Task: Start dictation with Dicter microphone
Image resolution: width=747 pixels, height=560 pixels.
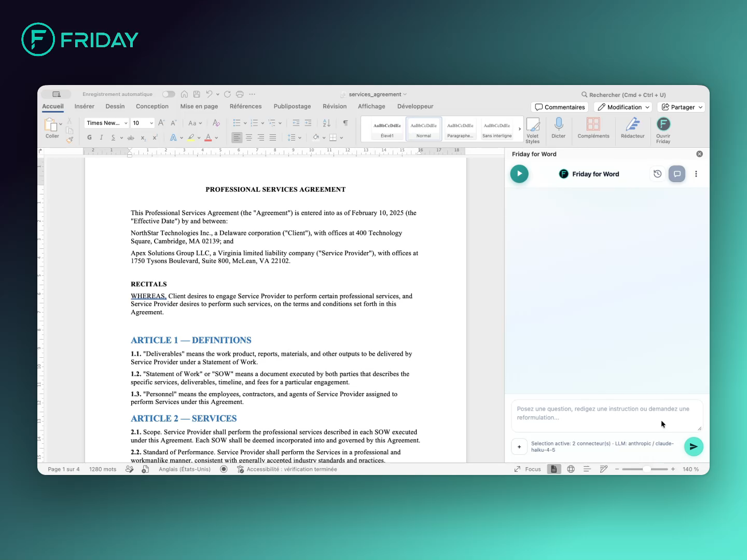Action: point(559,128)
